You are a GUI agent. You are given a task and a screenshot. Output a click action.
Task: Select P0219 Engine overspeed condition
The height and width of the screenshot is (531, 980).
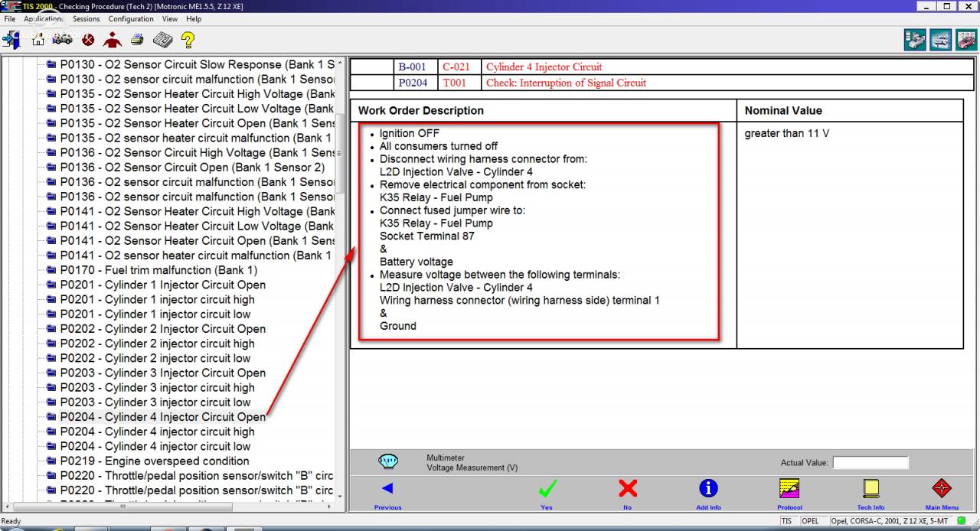click(x=154, y=461)
